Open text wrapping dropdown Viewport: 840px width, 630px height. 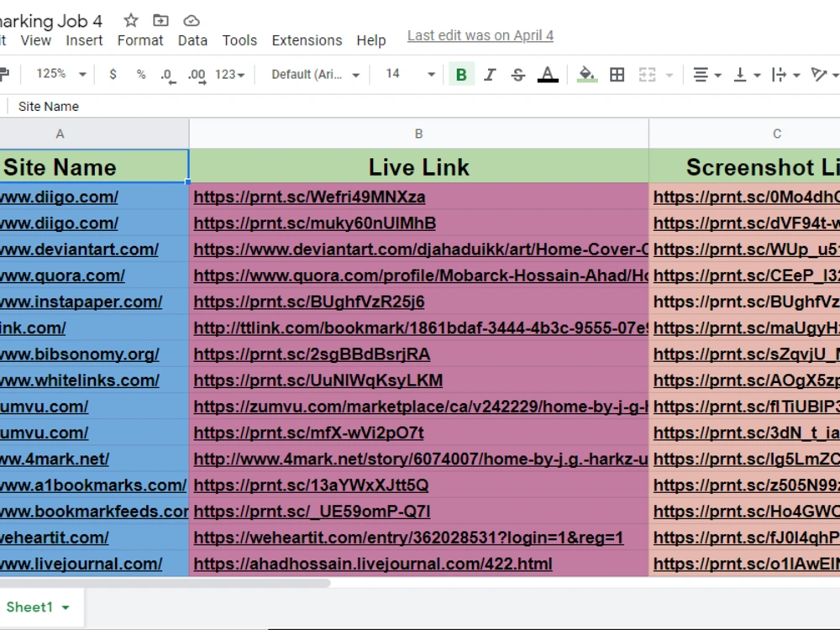[785, 75]
